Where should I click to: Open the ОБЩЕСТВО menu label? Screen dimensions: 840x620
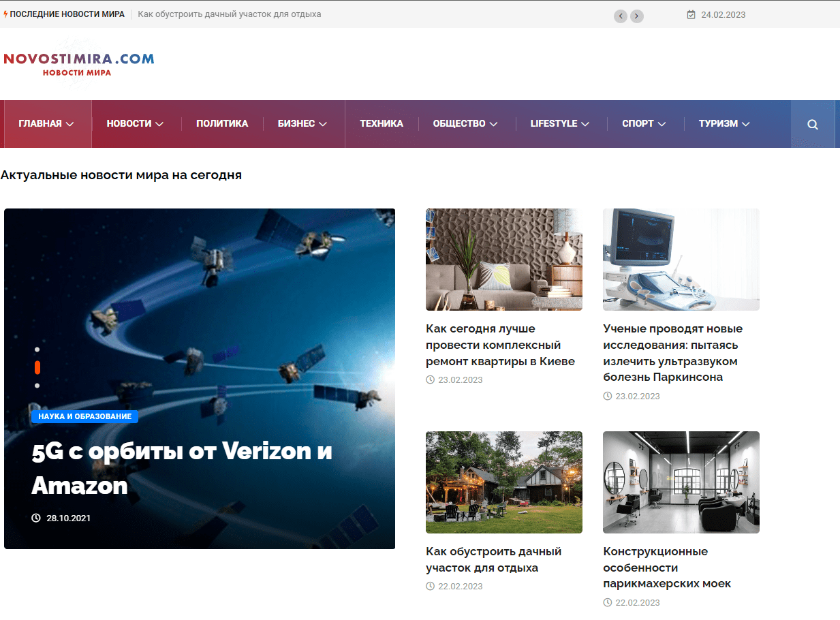(459, 123)
